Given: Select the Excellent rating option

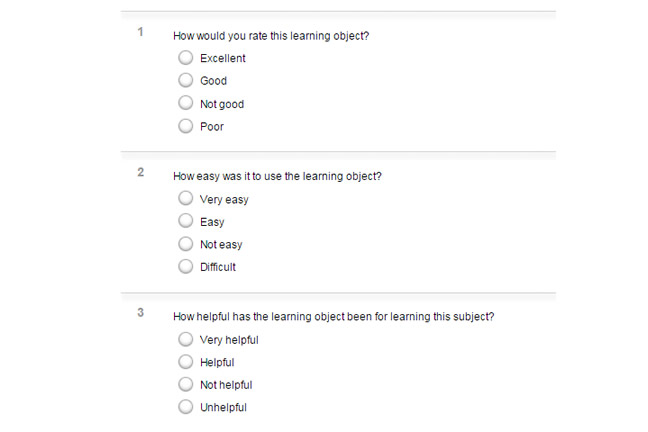Looking at the screenshot, I should pyautogui.click(x=186, y=57).
